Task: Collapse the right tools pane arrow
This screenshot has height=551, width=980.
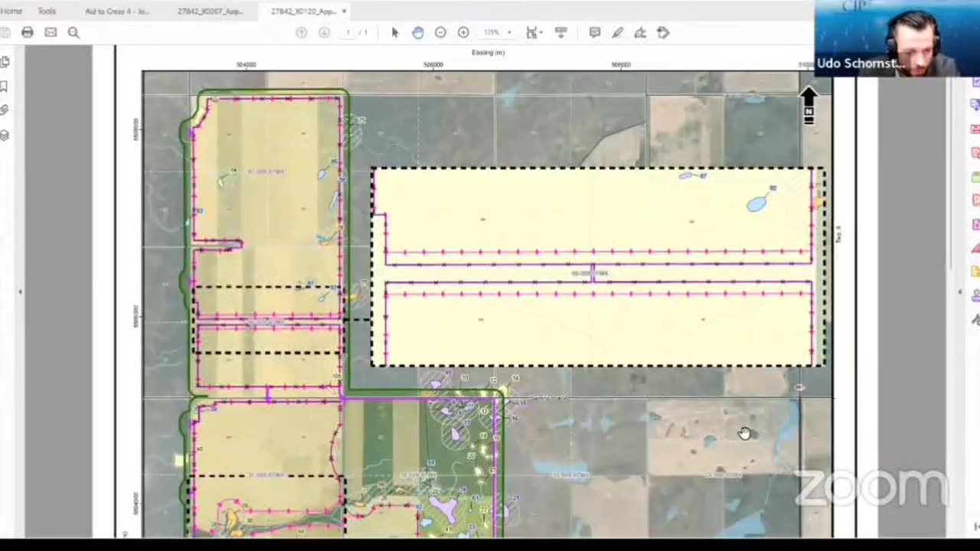Action: pos(959,292)
